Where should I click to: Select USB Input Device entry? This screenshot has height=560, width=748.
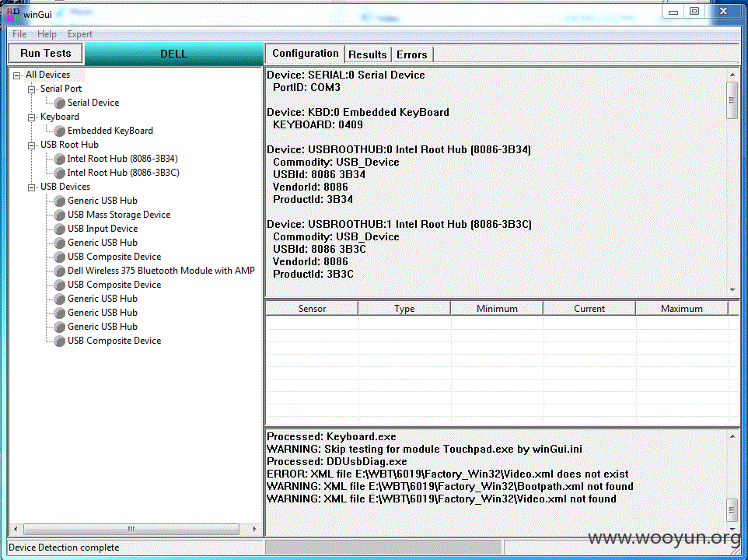(103, 229)
